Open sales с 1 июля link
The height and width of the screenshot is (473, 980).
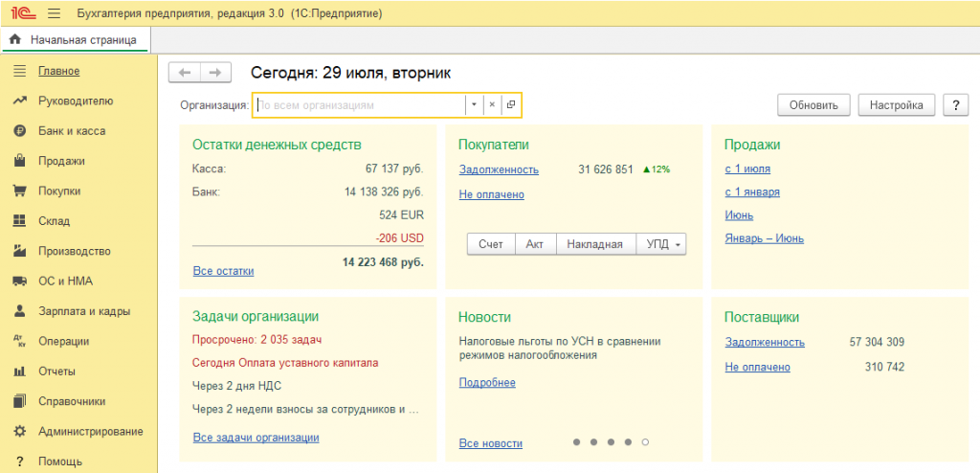747,169
